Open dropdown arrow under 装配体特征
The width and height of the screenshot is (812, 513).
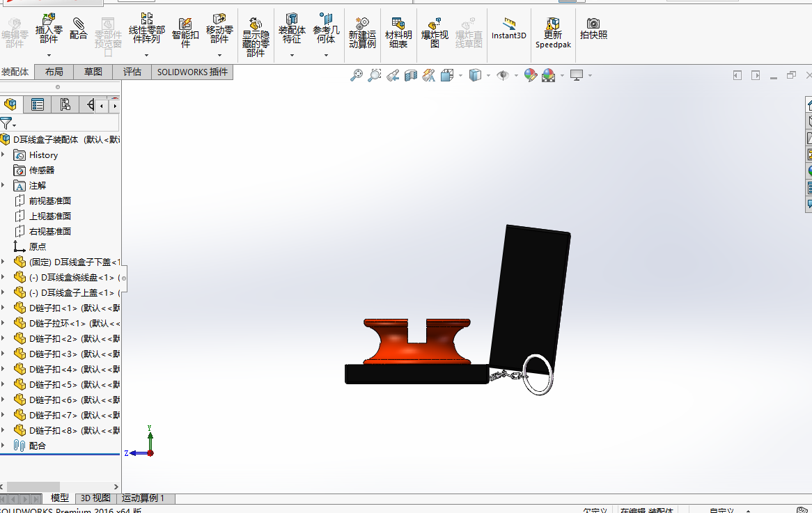tap(292, 55)
